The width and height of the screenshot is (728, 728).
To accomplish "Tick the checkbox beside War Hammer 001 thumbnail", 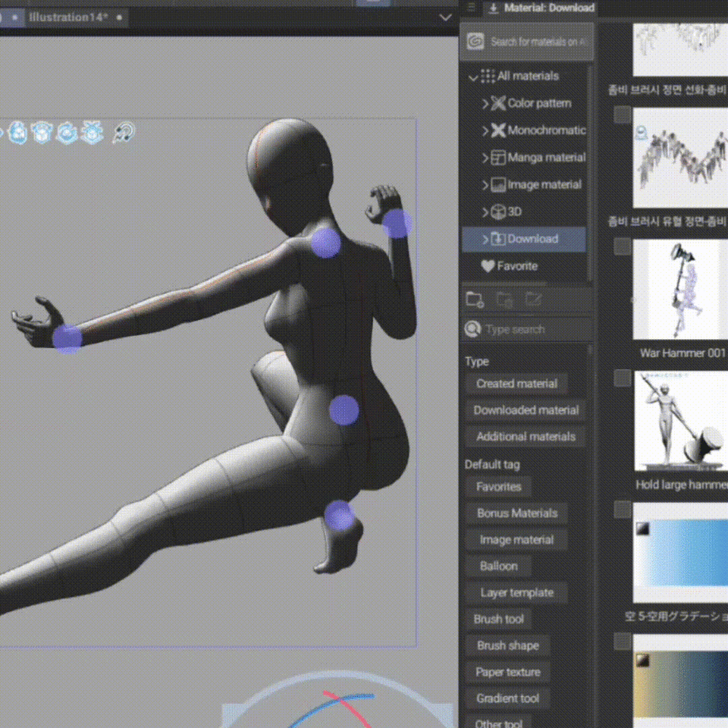I will [623, 246].
